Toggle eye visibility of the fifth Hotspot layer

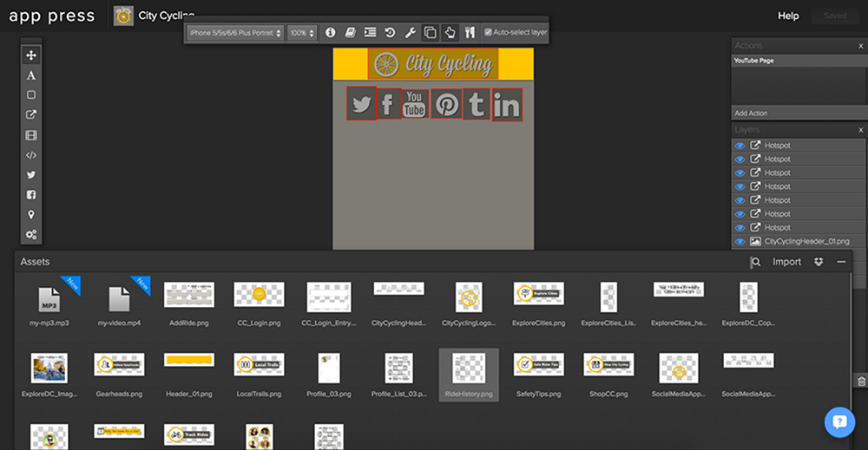point(740,200)
